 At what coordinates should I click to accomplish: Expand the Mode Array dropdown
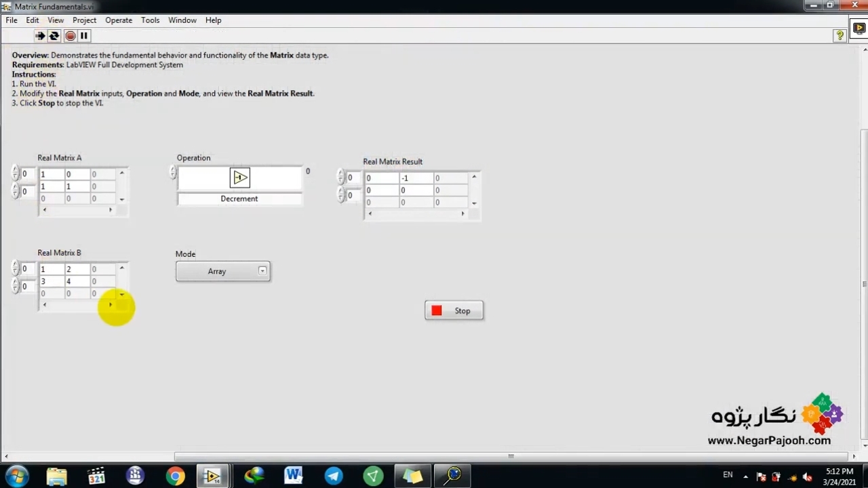262,271
